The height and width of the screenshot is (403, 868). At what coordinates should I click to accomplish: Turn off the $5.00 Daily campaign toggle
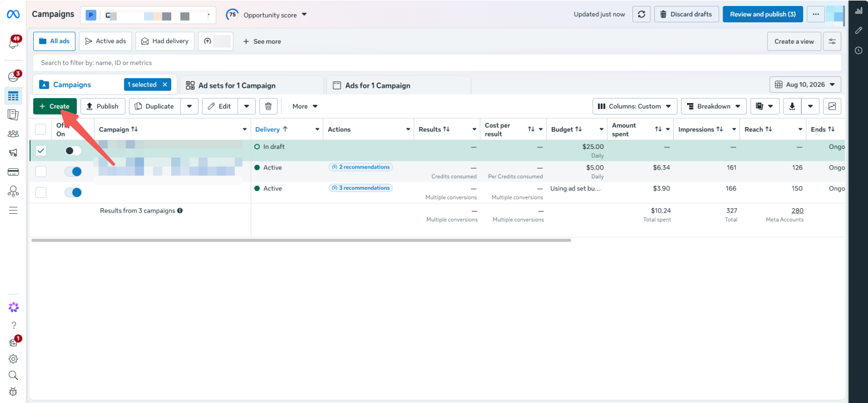73,171
